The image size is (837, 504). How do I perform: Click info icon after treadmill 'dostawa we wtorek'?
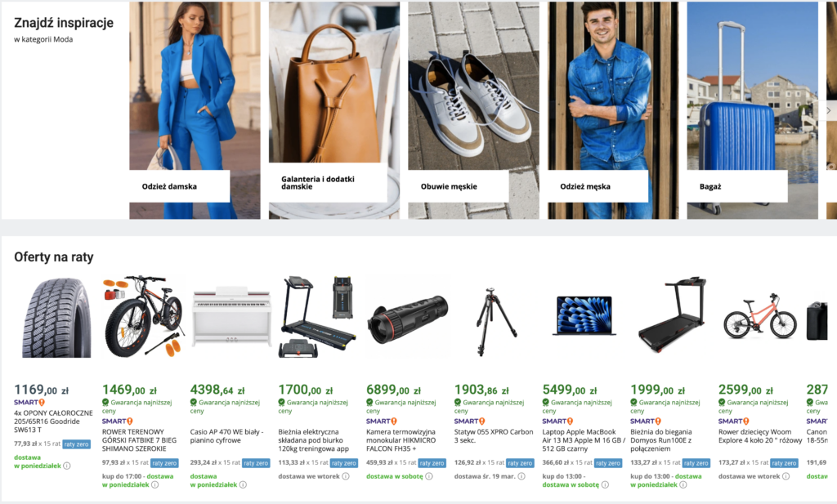[x=346, y=476]
